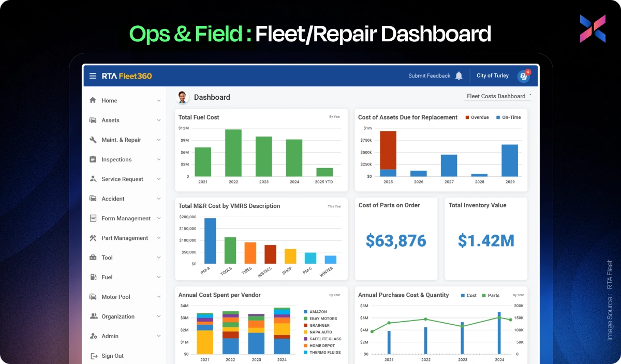Toggle the AMAZON vendor legend entry
621x364 pixels.
point(316,312)
